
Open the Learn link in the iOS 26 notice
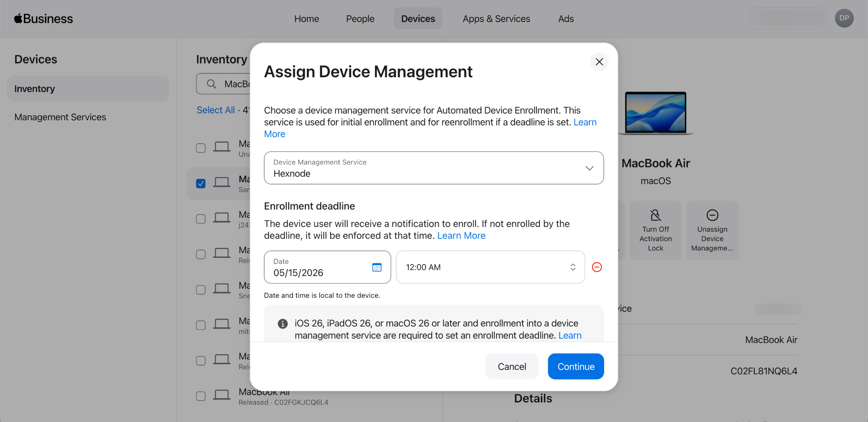click(570, 336)
